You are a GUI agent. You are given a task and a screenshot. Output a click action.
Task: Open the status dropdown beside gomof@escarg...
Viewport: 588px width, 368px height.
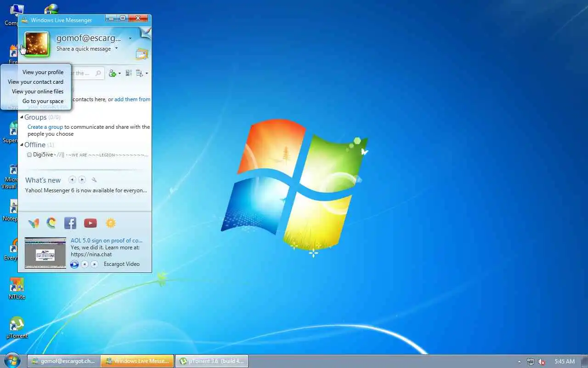(130, 39)
